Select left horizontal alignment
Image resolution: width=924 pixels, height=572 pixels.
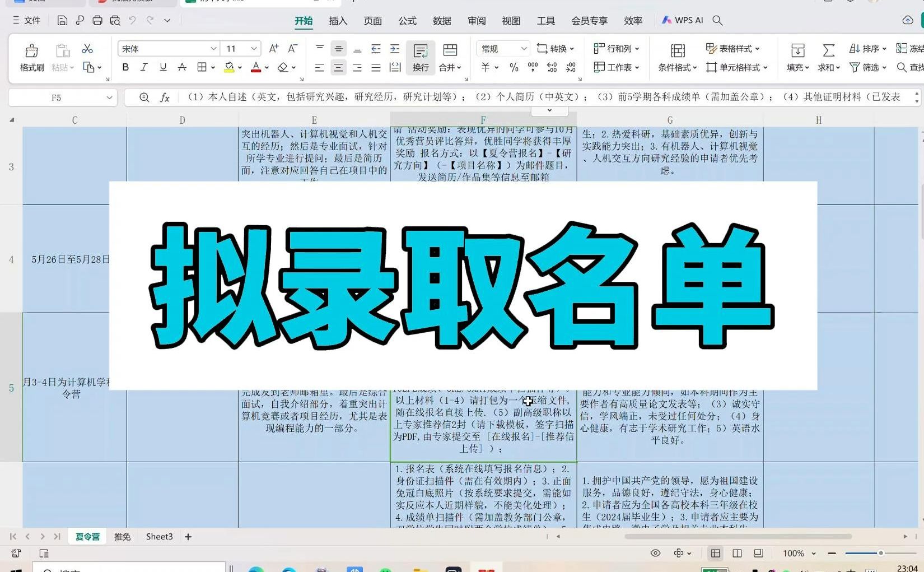pos(319,68)
